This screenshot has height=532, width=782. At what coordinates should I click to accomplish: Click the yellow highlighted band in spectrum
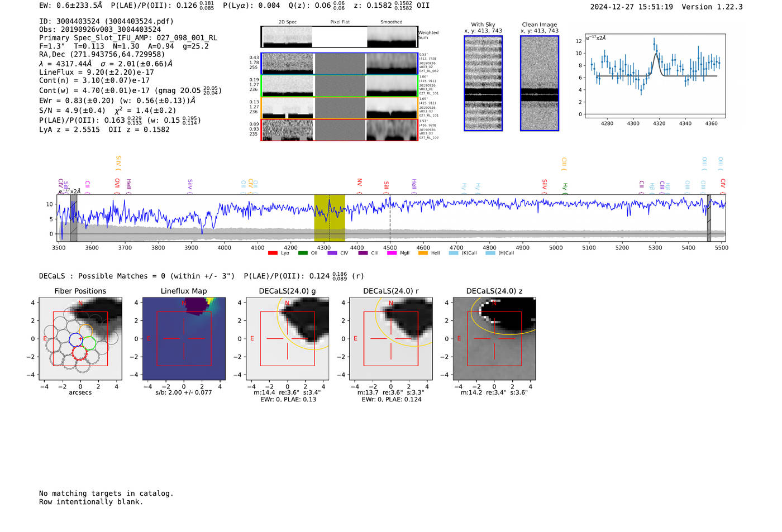click(330, 218)
